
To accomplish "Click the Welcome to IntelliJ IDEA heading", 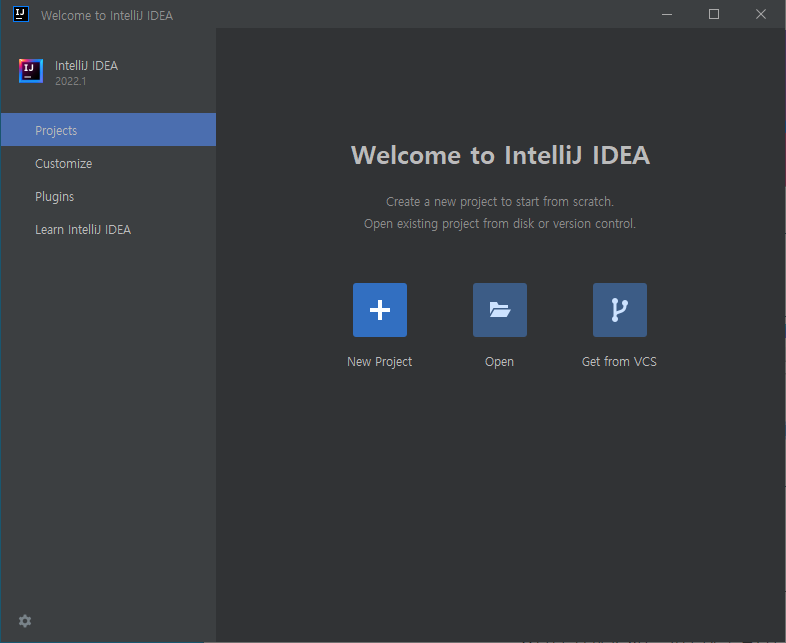I will (500, 155).
